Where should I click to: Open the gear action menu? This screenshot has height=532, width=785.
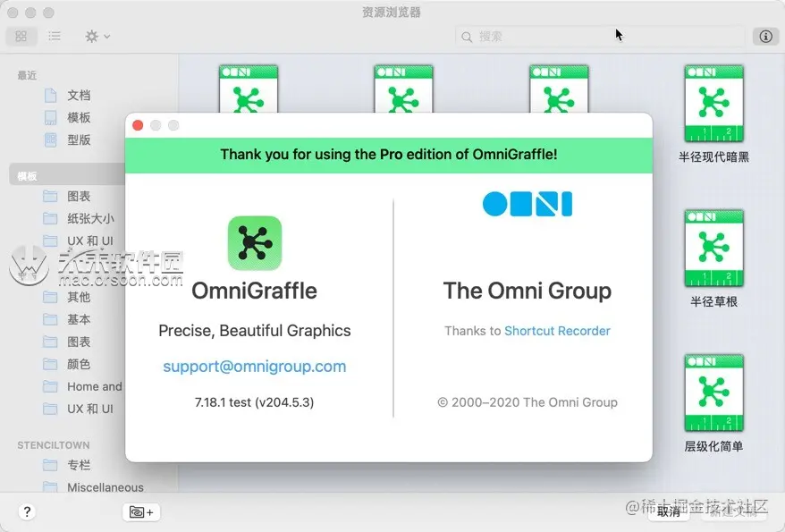(x=97, y=36)
